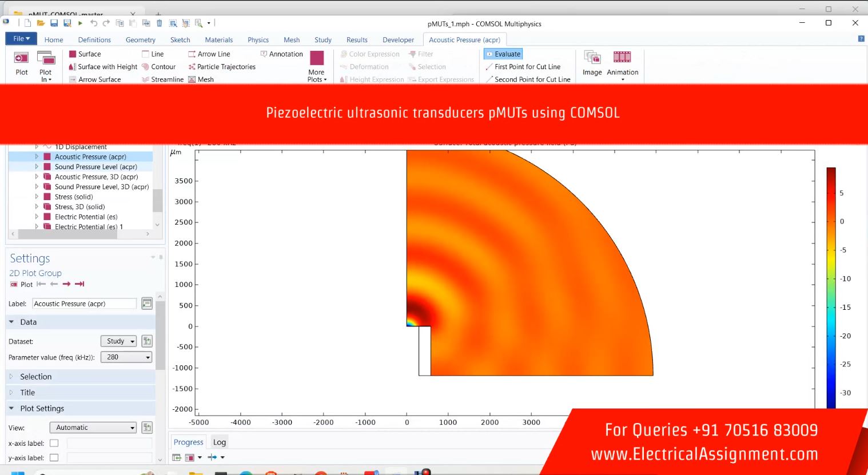Expand Sound Pressure Level (acpr) node

click(x=37, y=167)
